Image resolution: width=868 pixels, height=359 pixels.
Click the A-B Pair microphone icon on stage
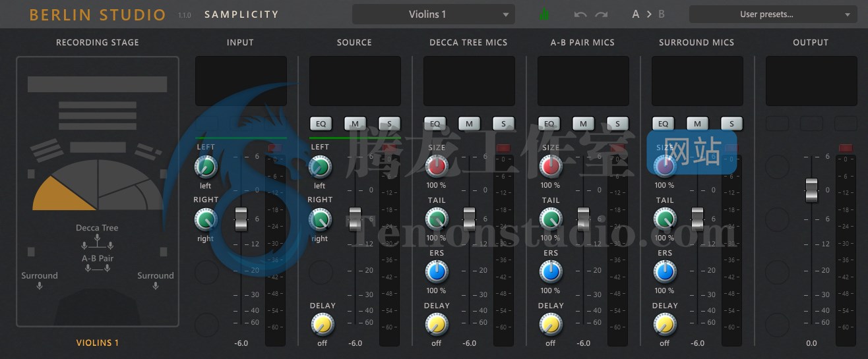coord(98,268)
